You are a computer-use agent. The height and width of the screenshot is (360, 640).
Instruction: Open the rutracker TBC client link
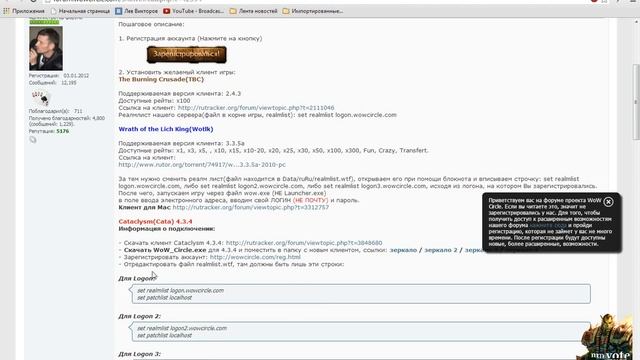(256, 108)
